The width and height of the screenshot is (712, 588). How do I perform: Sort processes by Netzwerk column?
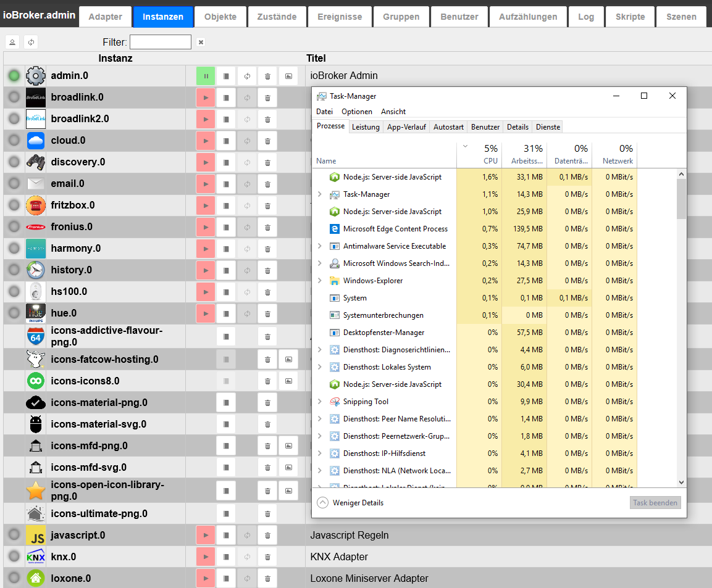614,154
